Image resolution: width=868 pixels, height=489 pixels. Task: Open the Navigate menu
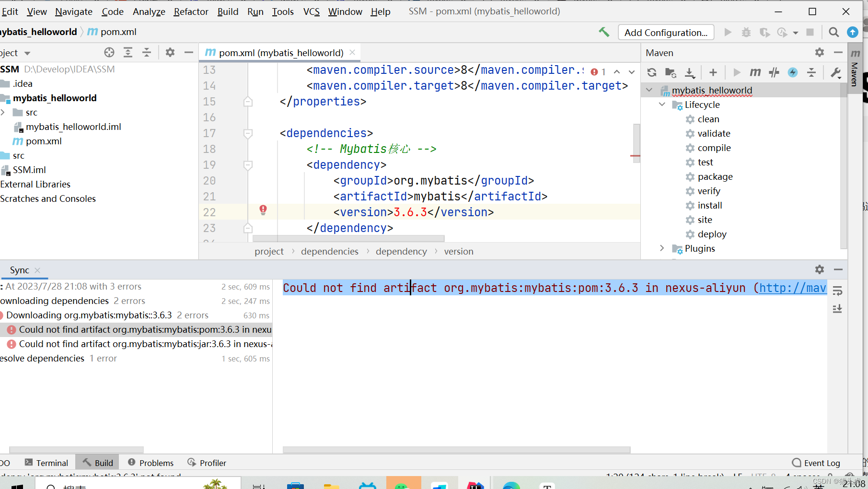74,12
